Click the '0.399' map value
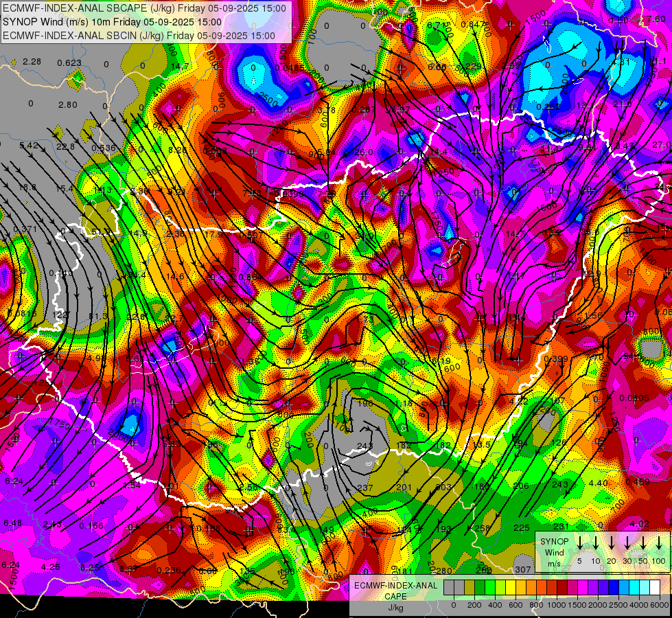Image resolution: width=672 pixels, height=618 pixels. point(556,359)
